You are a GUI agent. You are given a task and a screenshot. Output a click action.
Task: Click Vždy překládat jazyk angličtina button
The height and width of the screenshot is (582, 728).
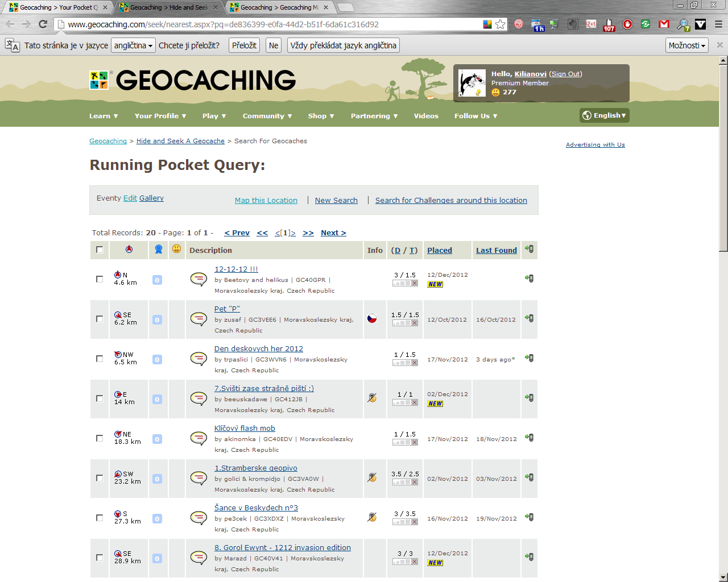344,45
